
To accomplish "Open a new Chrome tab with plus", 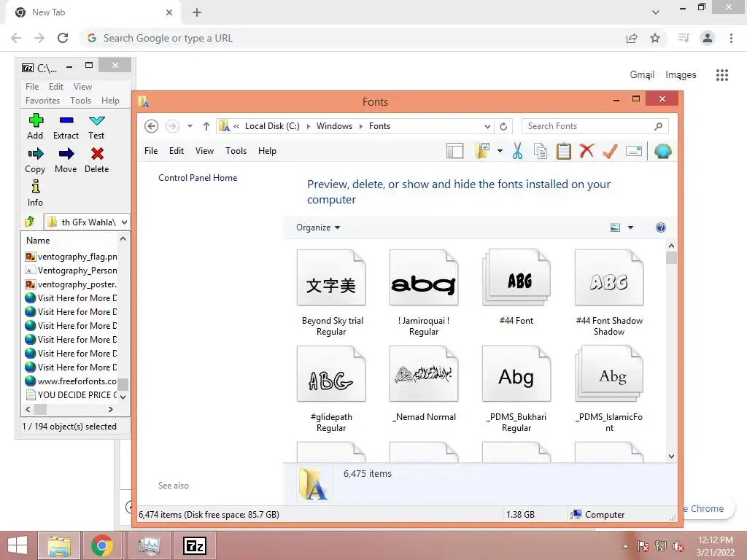I will pos(197,12).
